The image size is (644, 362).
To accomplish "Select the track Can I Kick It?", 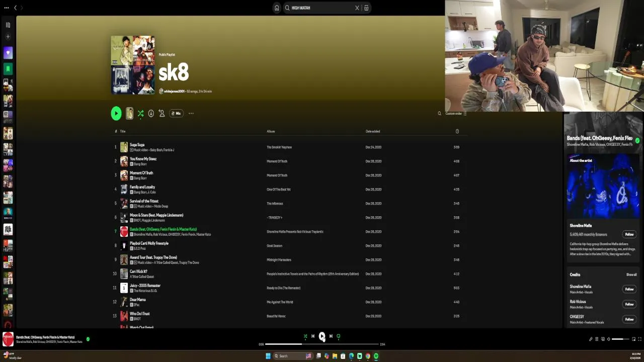I will [138, 271].
